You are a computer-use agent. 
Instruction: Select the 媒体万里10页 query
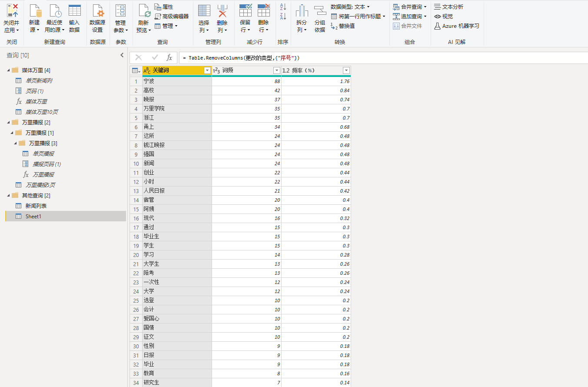pos(42,112)
